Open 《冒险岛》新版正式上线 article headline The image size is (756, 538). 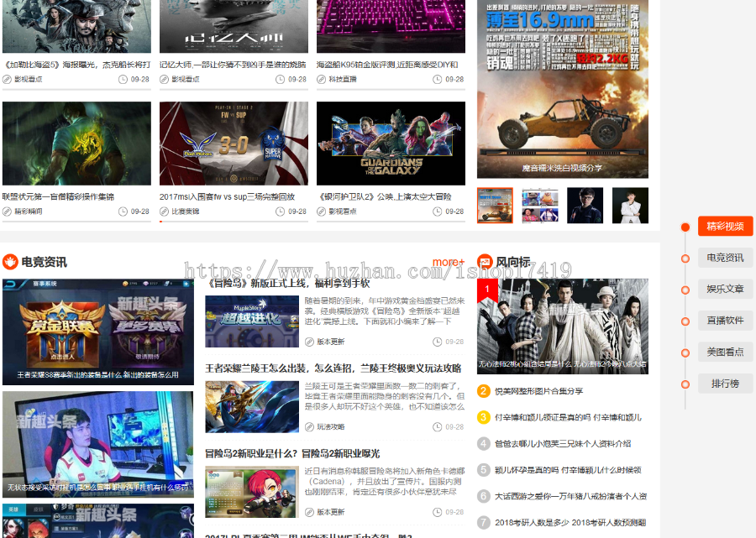[288, 283]
